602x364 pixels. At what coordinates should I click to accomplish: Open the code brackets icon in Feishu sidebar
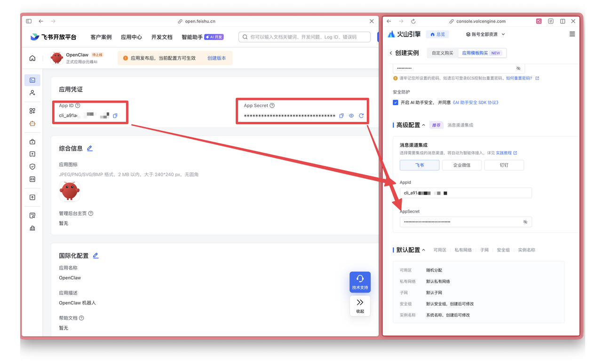[32, 179]
